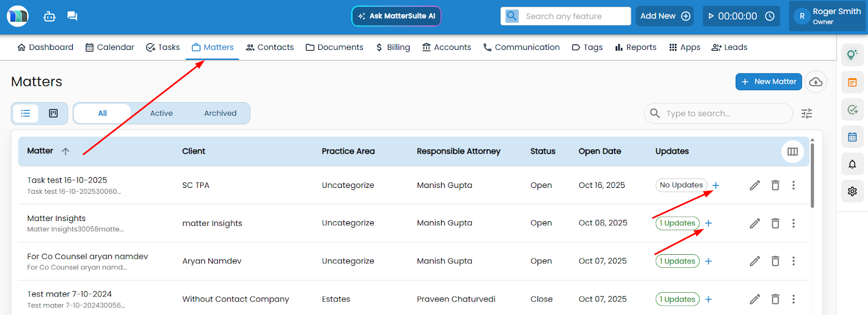Delete the Matter Insights row
868x315 pixels.
(775, 223)
